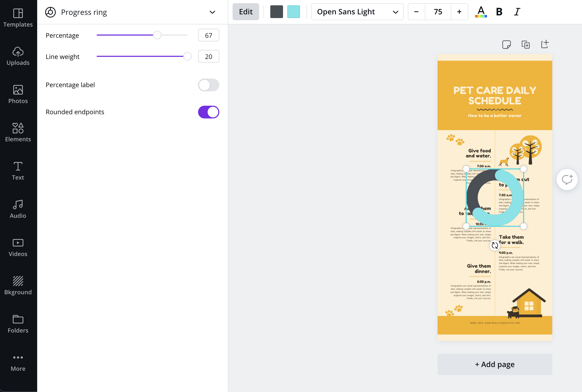Click the Edit mode button
Screen dimensions: 582x392
(x=245, y=12)
